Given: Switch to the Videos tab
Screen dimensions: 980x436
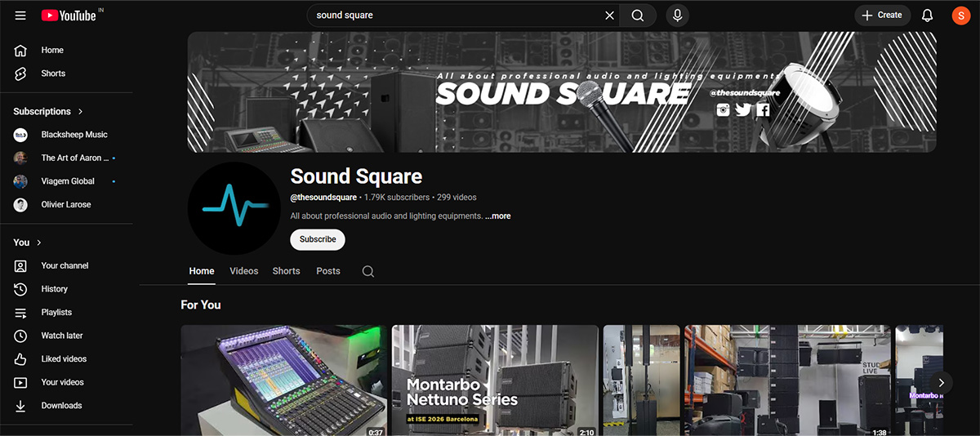Looking at the screenshot, I should (244, 271).
